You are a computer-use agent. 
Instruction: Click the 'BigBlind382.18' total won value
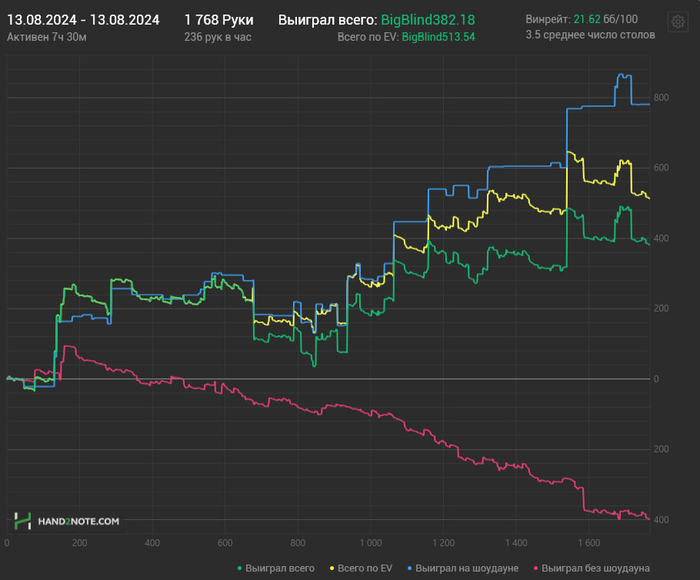point(428,20)
